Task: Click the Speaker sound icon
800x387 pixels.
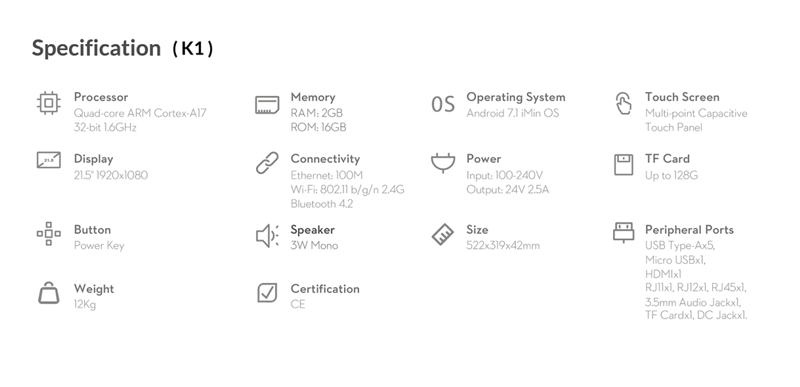Action: click(267, 236)
